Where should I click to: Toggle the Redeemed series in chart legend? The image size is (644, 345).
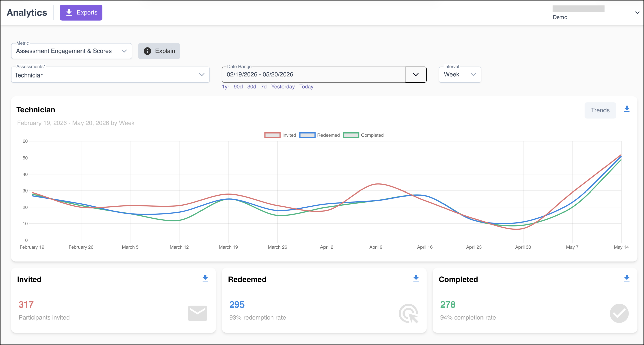click(x=319, y=135)
